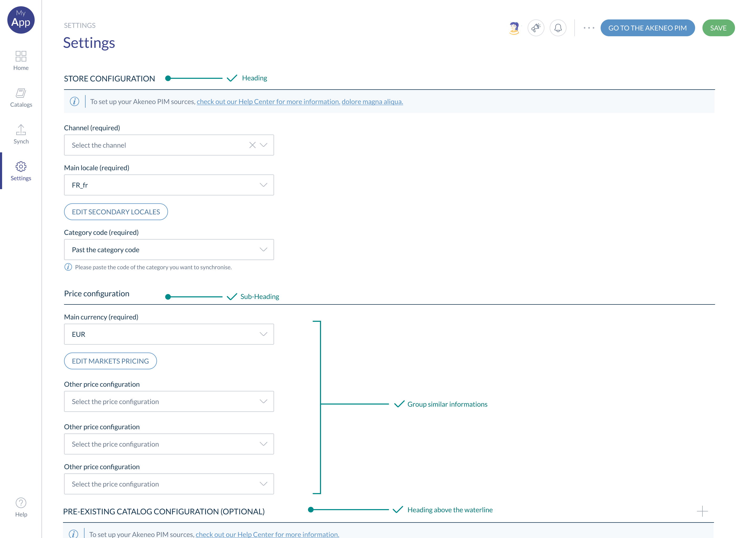756x538 pixels.
Task: Toggle PRE-EXISTING CATALOG CONFIGURATION section
Action: coord(702,511)
